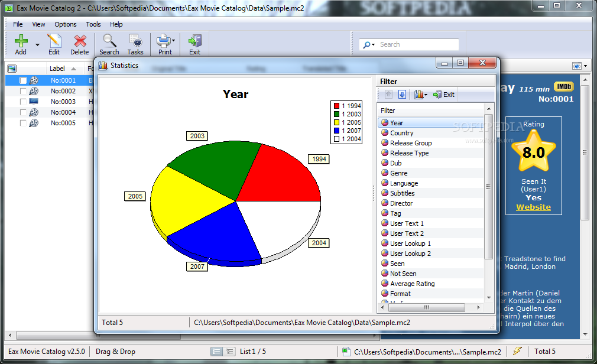Open the Options menu
This screenshot has height=364, width=597.
click(x=66, y=24)
